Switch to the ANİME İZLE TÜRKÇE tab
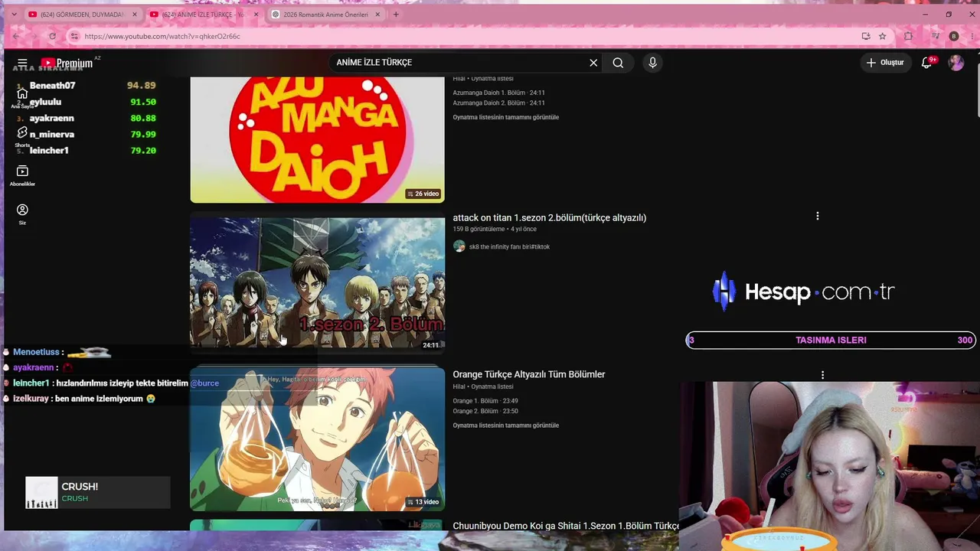The image size is (980, 551). [198, 15]
